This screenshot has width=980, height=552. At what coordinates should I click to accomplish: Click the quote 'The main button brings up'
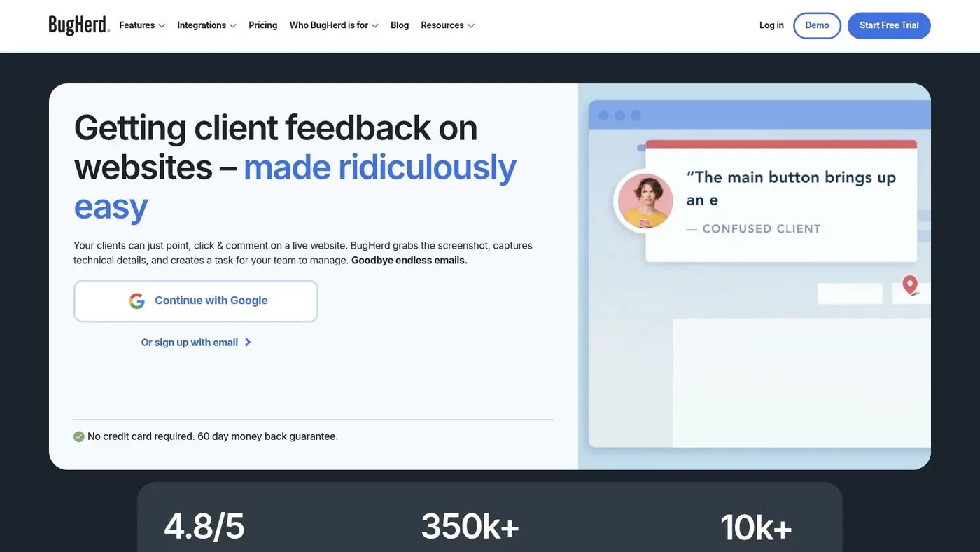point(792,177)
